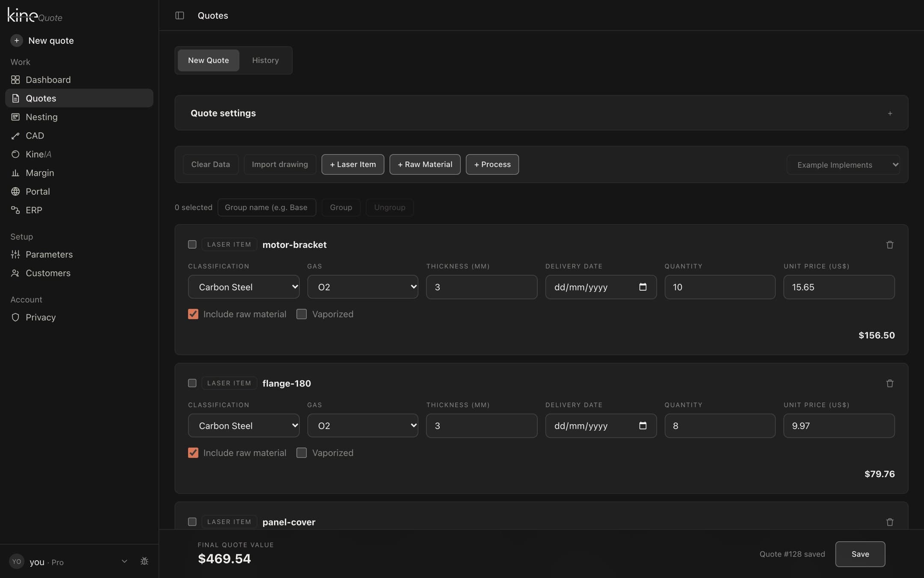This screenshot has height=578, width=924.
Task: Open the Portal globe icon
Action: [15, 191]
